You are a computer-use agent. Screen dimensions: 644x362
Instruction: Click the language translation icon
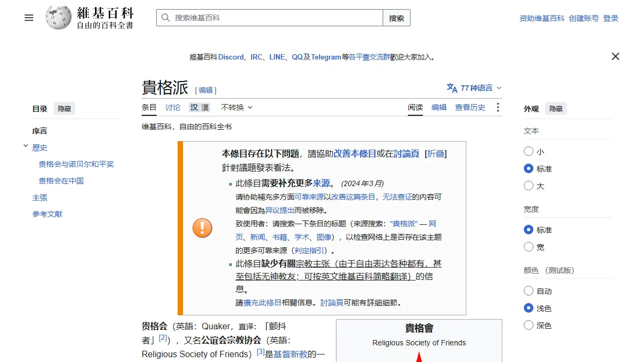[x=452, y=88]
